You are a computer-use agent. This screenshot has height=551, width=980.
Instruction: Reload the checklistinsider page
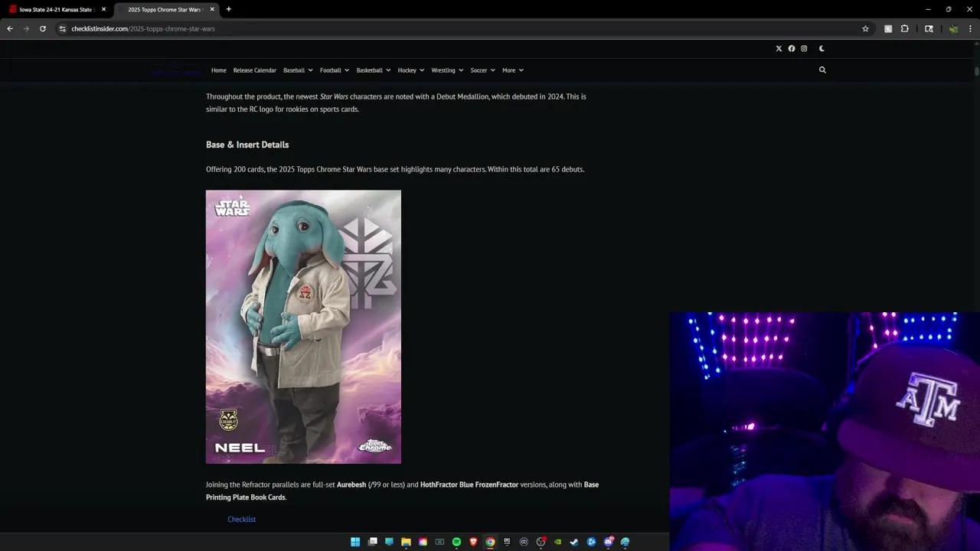coord(43,28)
